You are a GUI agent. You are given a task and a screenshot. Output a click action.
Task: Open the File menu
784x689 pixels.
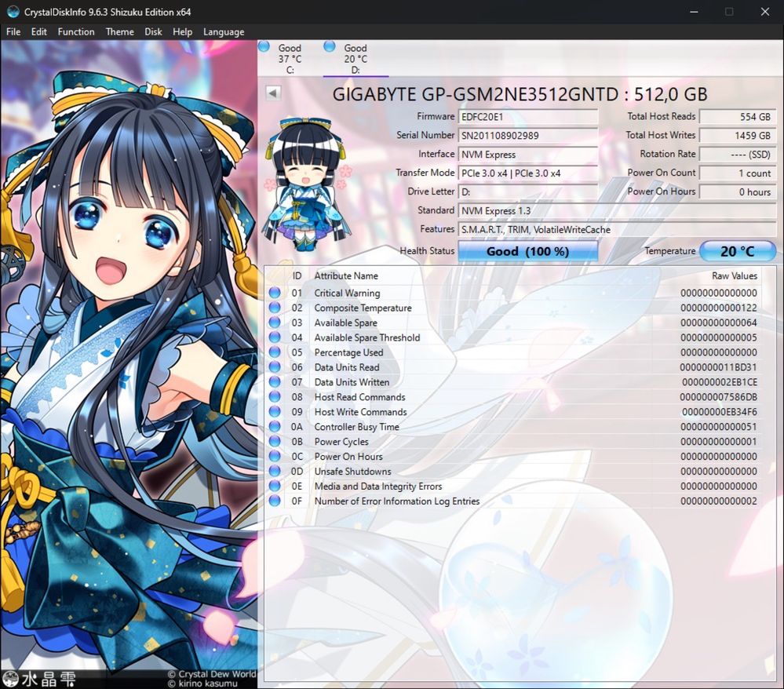point(13,31)
